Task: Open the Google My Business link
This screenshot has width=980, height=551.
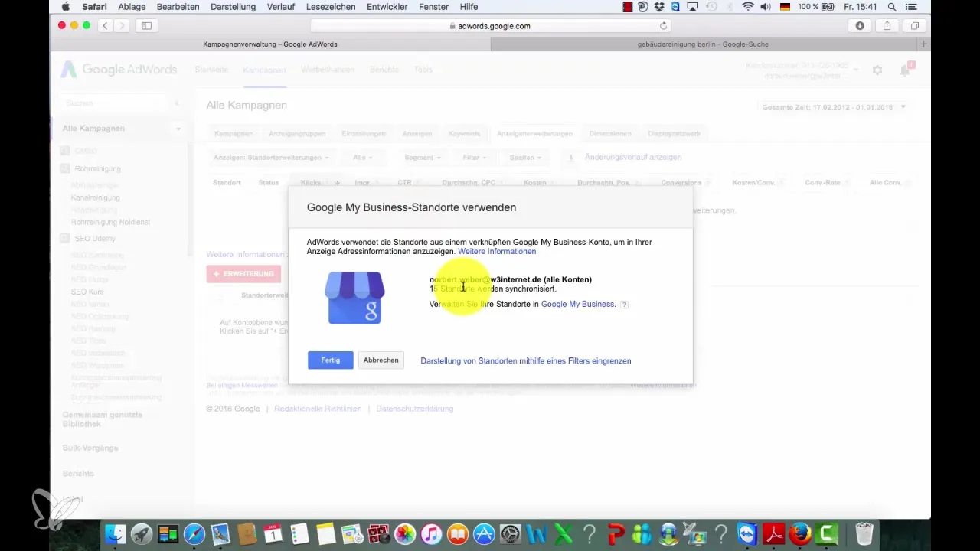Action: [x=578, y=304]
